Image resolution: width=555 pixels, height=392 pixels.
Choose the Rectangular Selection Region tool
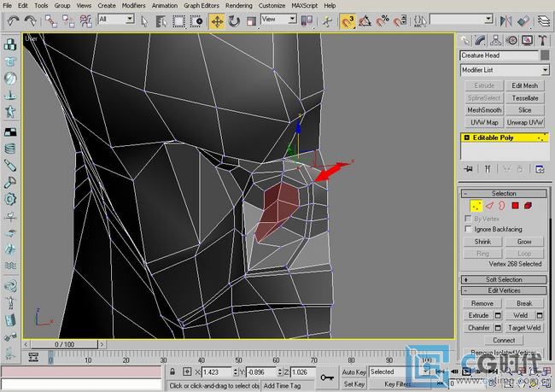pos(178,21)
